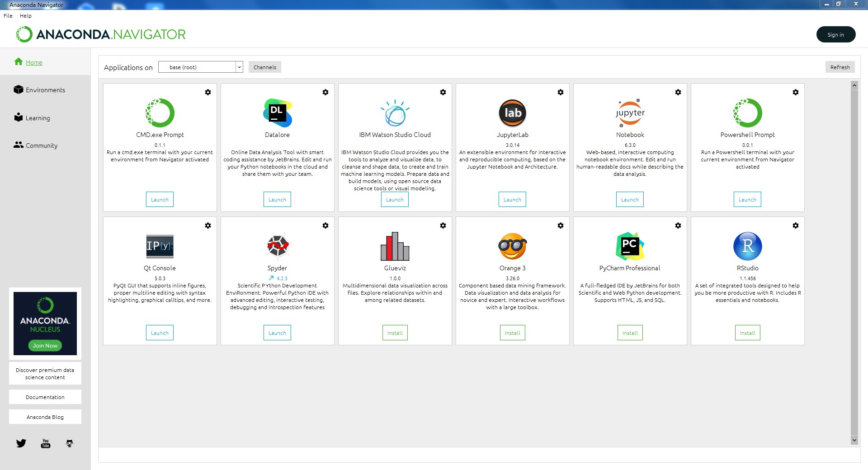Open Spyder gear options menu
This screenshot has height=470, width=868.
pyautogui.click(x=325, y=226)
